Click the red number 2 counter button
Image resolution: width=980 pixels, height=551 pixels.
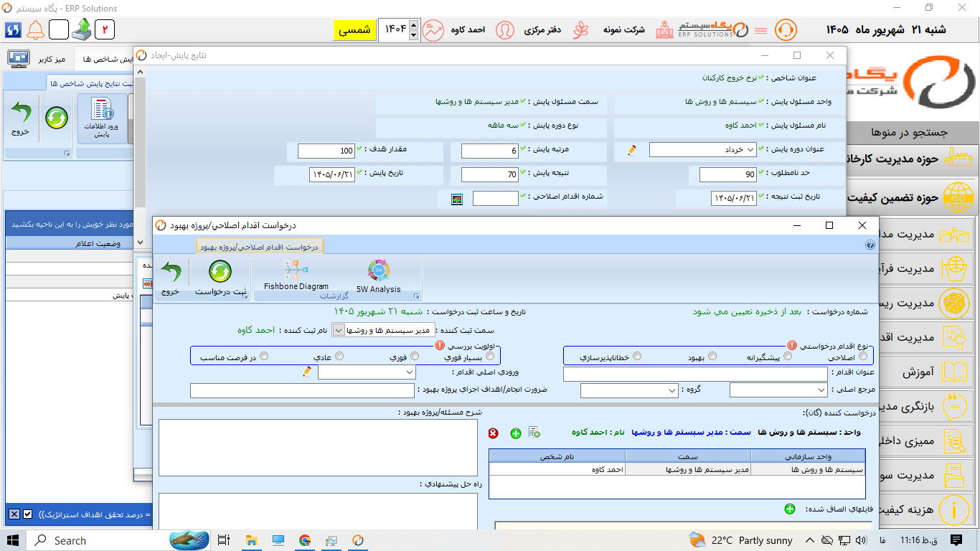[x=105, y=29]
